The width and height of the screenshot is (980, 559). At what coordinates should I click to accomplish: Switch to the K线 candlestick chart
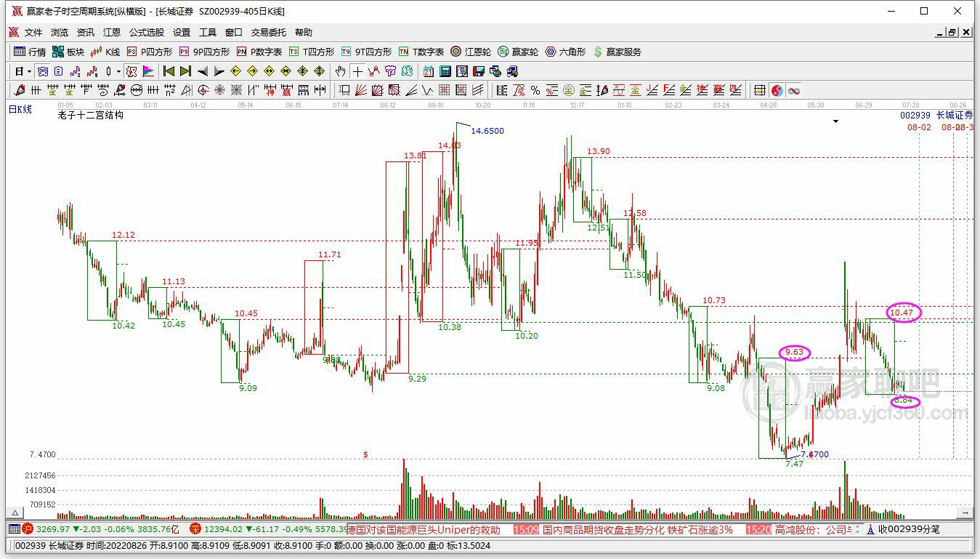pos(105,52)
